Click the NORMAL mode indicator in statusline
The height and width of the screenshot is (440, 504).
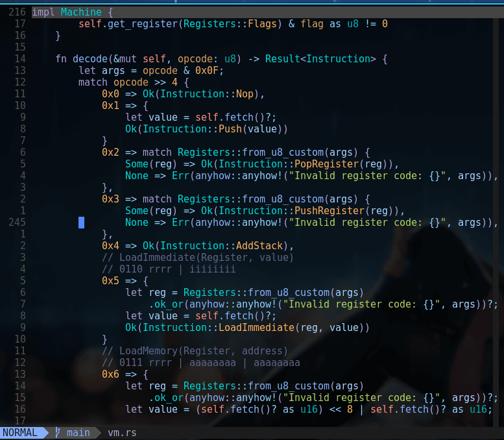[x=20, y=433]
